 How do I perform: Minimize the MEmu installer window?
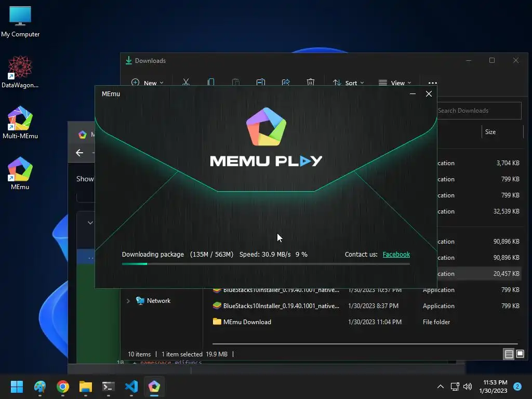[x=413, y=94]
